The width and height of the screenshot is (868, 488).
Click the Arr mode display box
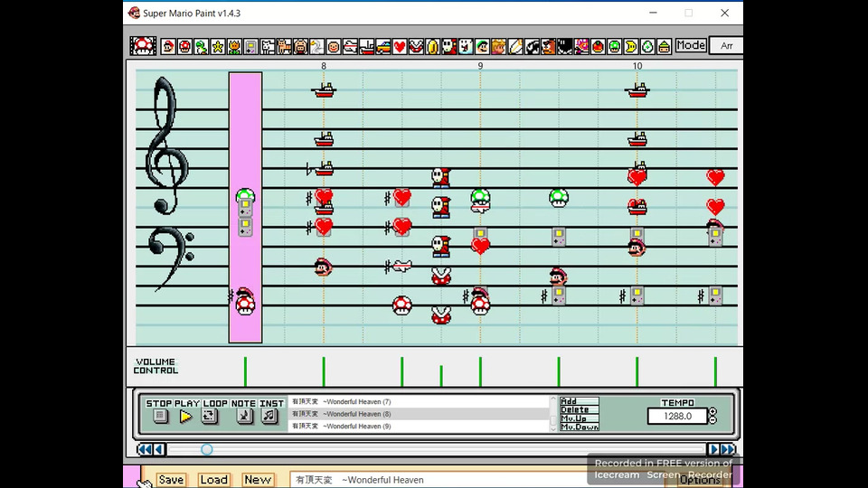pyautogui.click(x=726, y=46)
